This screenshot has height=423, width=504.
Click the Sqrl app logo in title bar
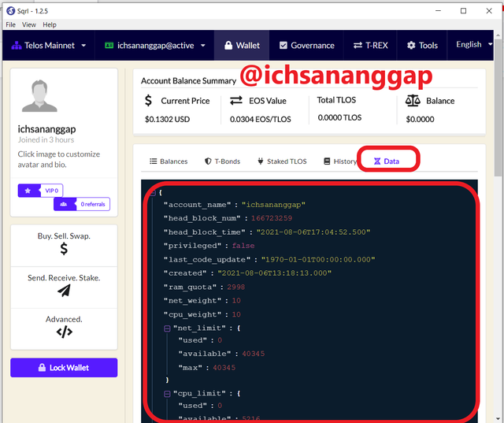[10, 11]
